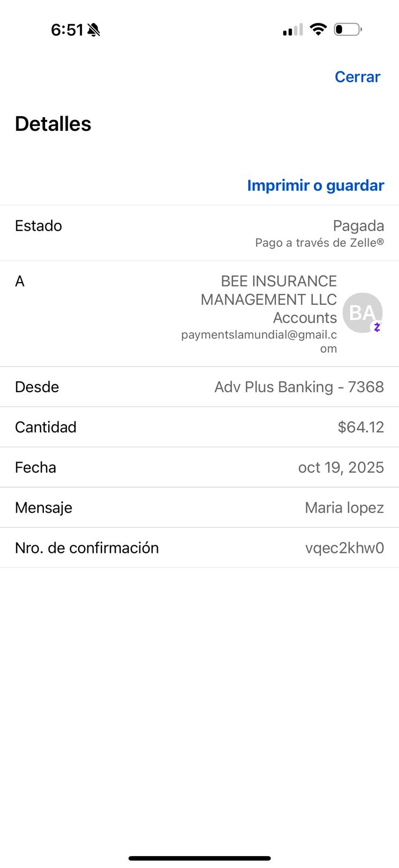This screenshot has height=868, width=399.
Task: Tap the oct 19, 2025 date
Action: click(x=340, y=467)
